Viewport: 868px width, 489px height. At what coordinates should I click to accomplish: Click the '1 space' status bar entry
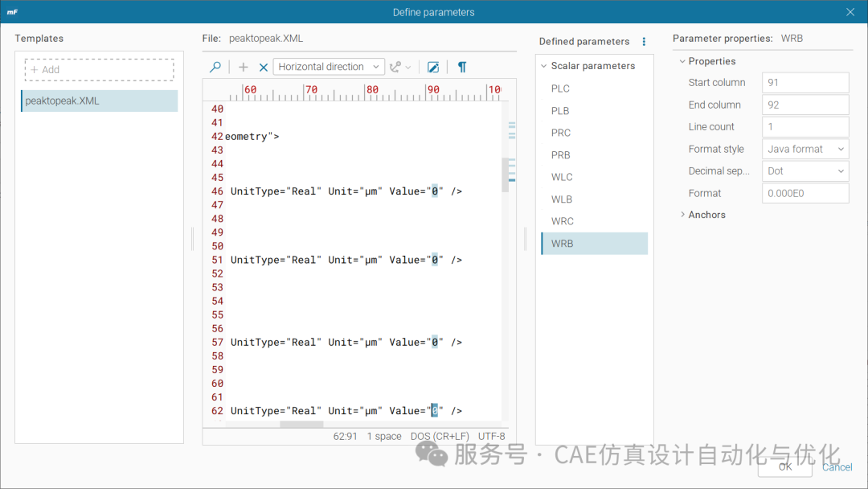(x=384, y=437)
